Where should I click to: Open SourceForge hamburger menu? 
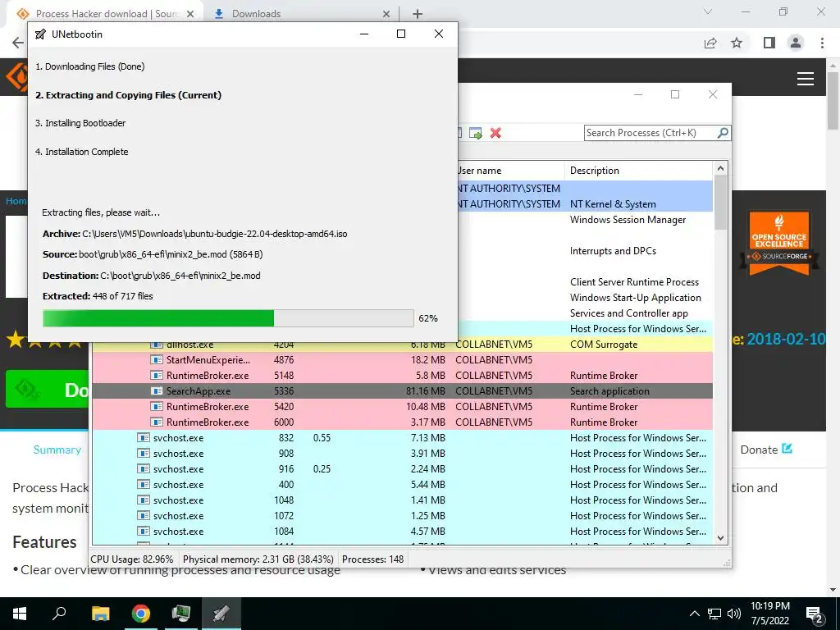click(806, 79)
